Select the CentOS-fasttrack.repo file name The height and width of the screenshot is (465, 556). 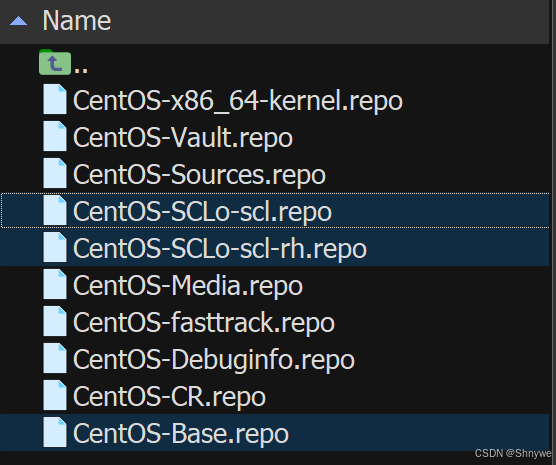[x=204, y=323]
